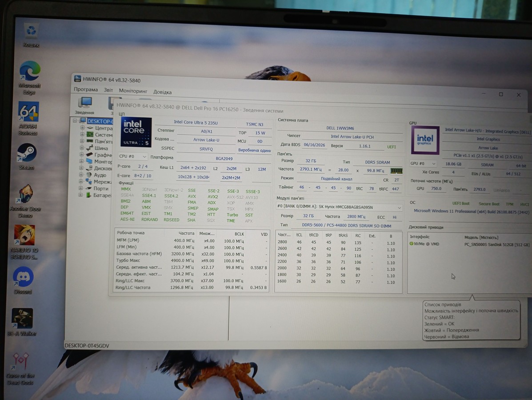Viewport: 532px width, 400px height.
Task: Click the PC_SN5000S SanDisk 512GB drive model
Action: point(497,244)
